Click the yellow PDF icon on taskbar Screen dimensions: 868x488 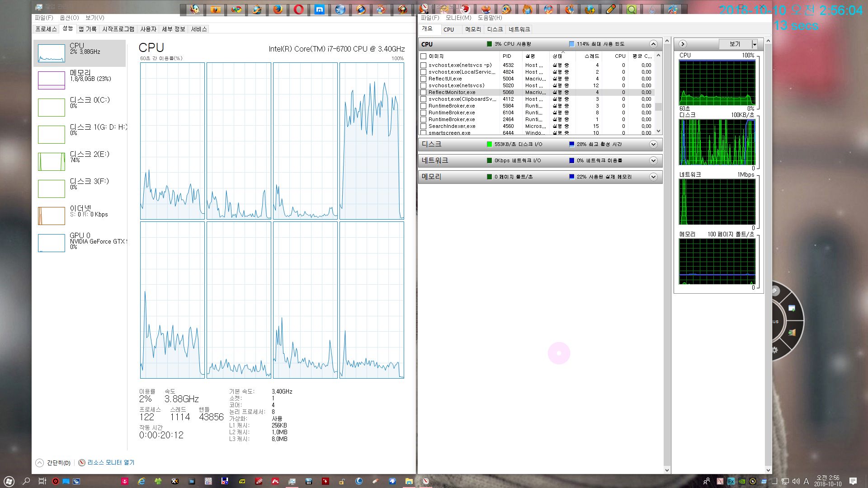coord(242,481)
